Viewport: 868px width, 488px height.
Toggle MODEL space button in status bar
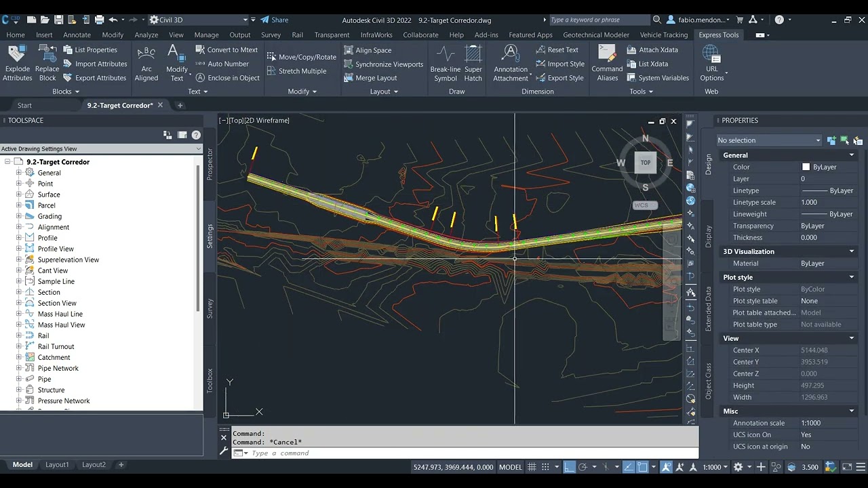click(x=511, y=467)
